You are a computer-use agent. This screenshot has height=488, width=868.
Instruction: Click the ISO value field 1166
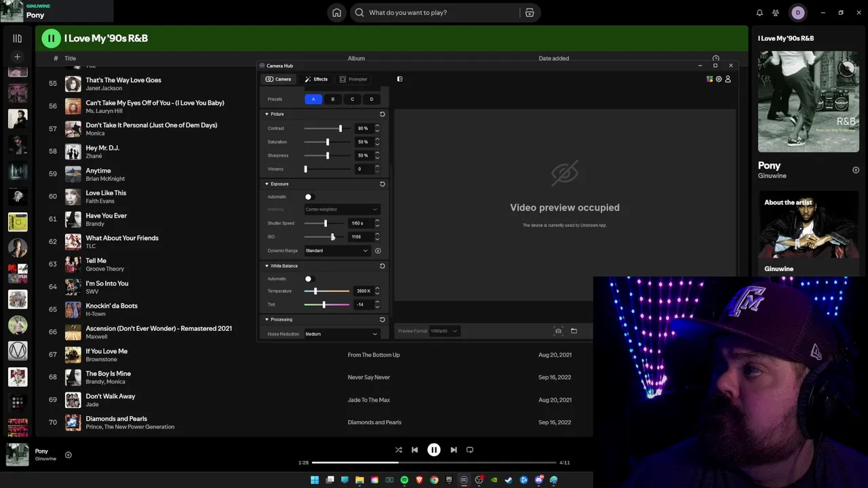(x=361, y=237)
